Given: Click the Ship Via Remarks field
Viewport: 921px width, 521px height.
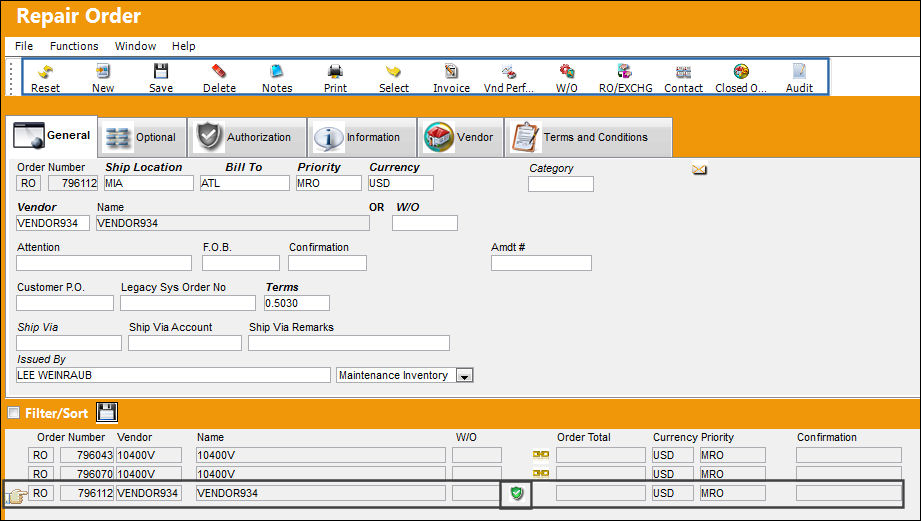Looking at the screenshot, I should point(349,343).
